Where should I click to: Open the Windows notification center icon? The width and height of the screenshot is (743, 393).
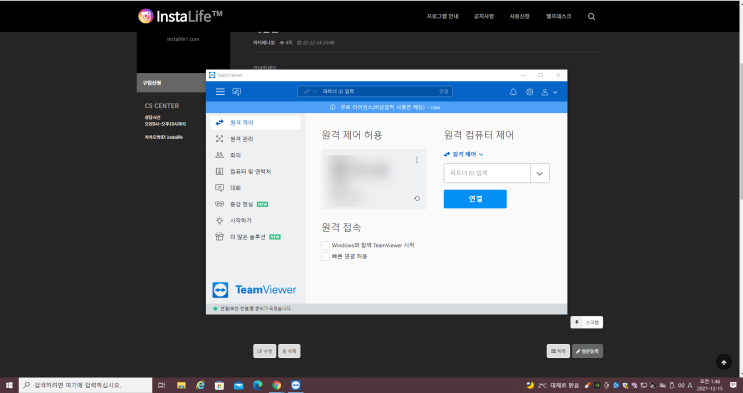pyautogui.click(x=733, y=385)
